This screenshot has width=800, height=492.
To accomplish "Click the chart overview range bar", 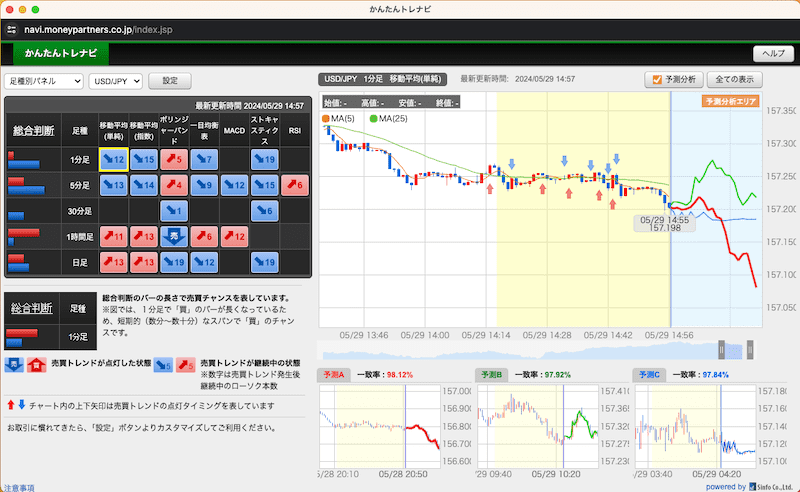I will [536, 350].
